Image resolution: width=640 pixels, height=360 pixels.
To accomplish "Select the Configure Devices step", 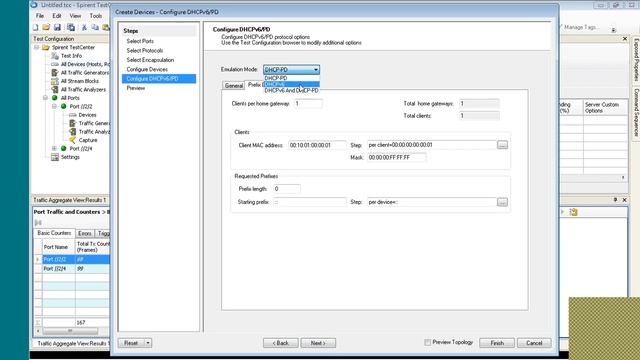I will coord(147,69).
